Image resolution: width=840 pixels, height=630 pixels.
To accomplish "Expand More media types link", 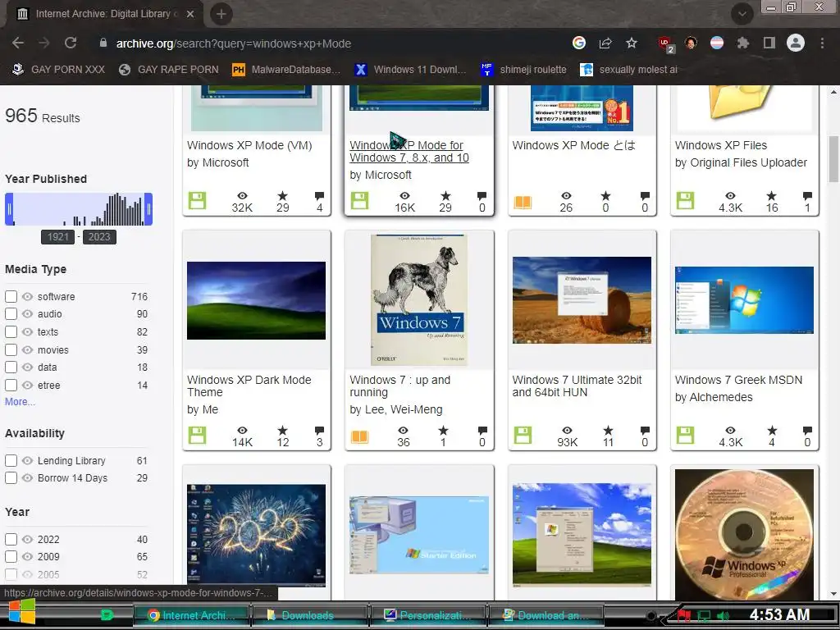I will tap(20, 402).
